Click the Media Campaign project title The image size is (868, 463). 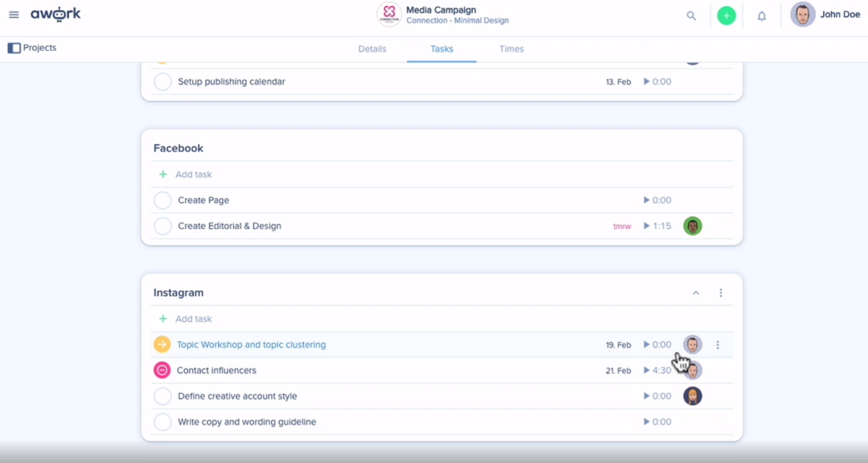tap(441, 10)
